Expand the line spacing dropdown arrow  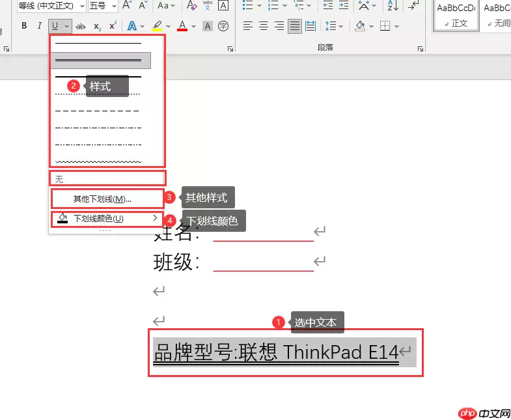point(341,26)
